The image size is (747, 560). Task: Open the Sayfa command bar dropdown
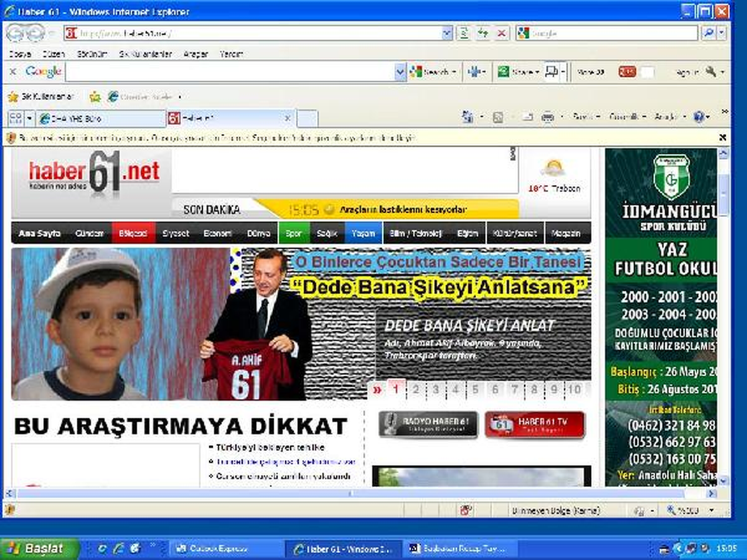tap(586, 116)
